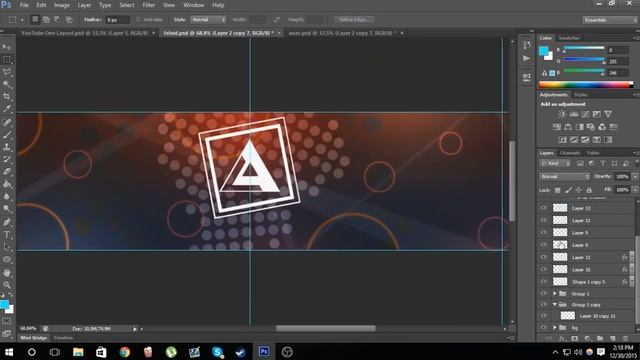Expand the bg group folder
Viewport: 640px width, 360px height.
point(554,327)
